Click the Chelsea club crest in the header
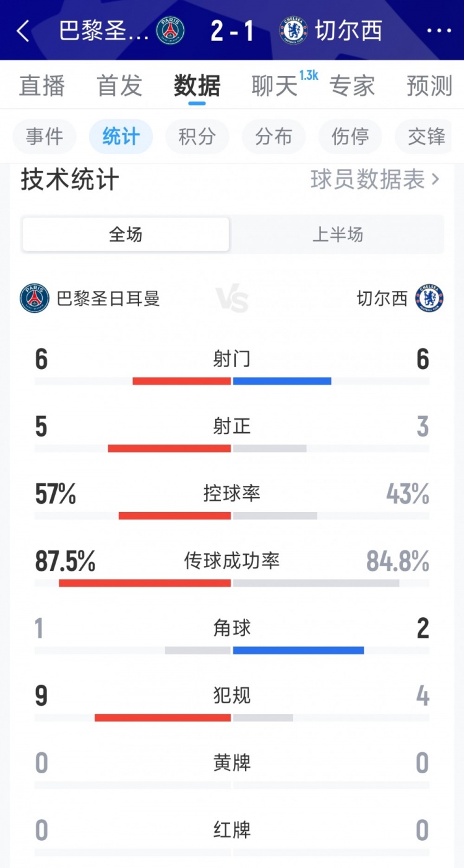The height and width of the screenshot is (868, 464). (x=293, y=30)
